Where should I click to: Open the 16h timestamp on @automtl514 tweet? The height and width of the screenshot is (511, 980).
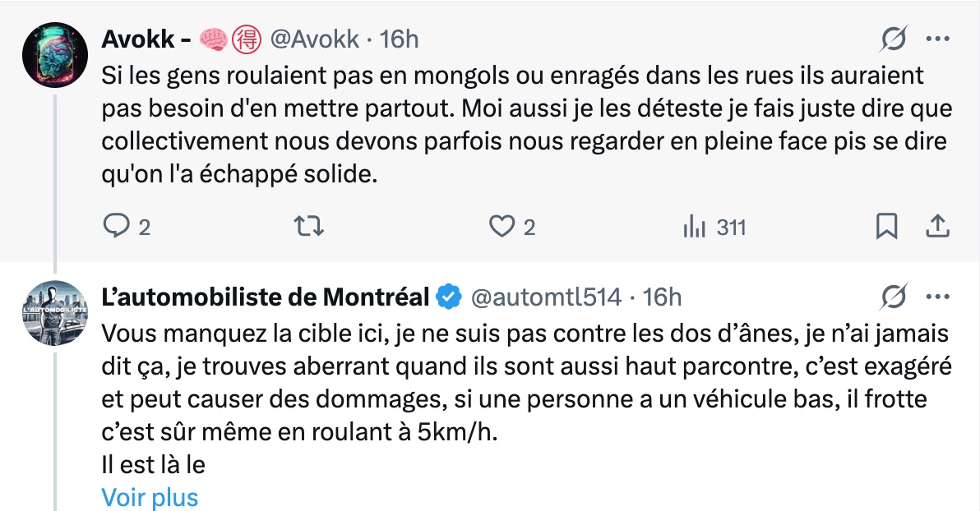tap(662, 297)
